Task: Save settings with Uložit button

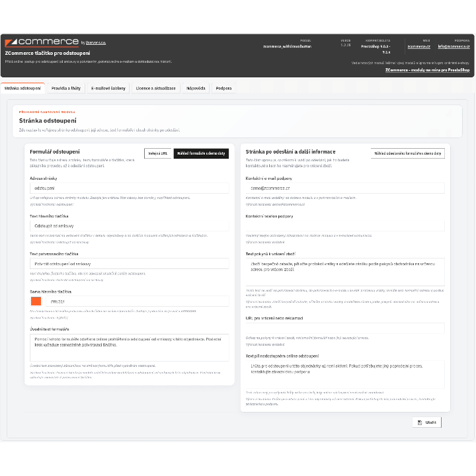Action: click(x=427, y=422)
